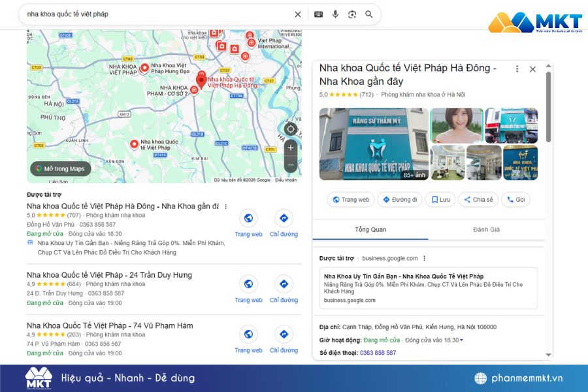
Task: Open the 74 Vũ Phạm Hàm listing
Action: 110,325
